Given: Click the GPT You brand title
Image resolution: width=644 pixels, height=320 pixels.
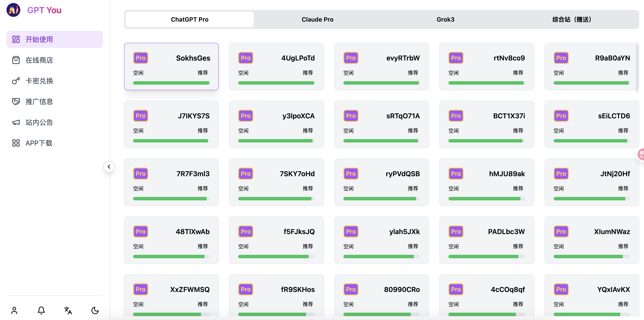Looking at the screenshot, I should coord(44,10).
